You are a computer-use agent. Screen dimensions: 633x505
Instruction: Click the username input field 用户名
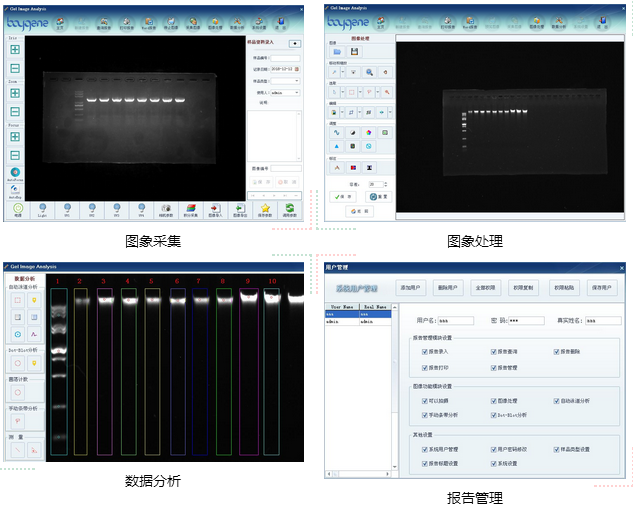(x=455, y=321)
